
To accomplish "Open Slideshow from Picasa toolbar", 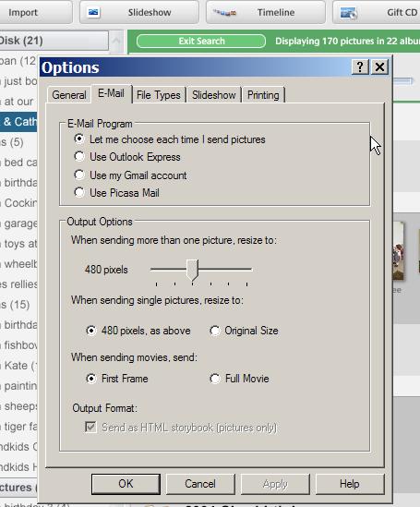I will (139, 12).
